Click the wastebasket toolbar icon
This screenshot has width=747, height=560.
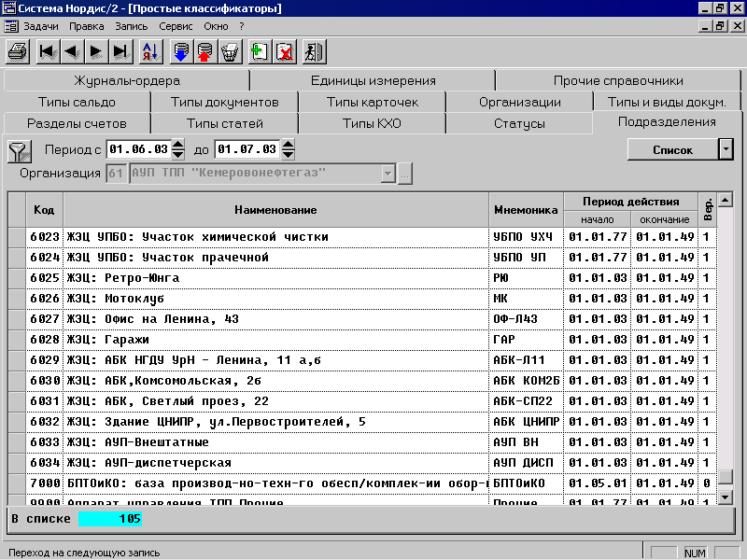[x=230, y=51]
